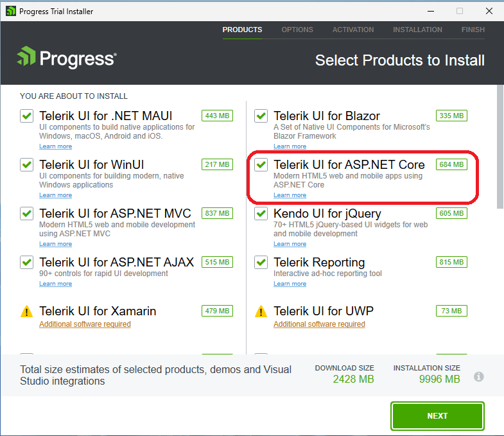Image resolution: width=504 pixels, height=436 pixels.
Task: Click the Progress logo in the header
Action: [67, 58]
